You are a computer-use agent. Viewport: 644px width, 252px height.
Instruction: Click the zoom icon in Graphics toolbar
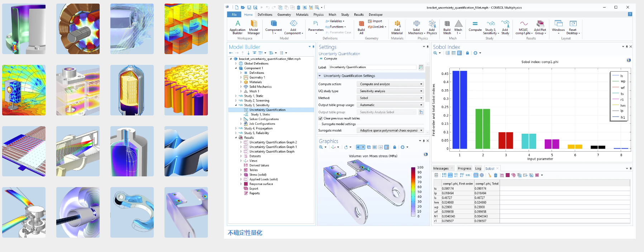tap(321, 147)
